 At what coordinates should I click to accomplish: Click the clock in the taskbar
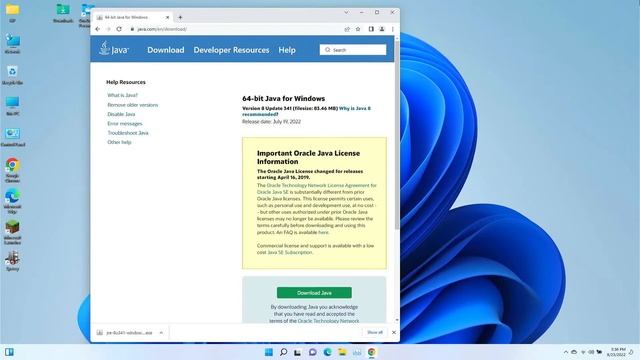tap(616, 352)
